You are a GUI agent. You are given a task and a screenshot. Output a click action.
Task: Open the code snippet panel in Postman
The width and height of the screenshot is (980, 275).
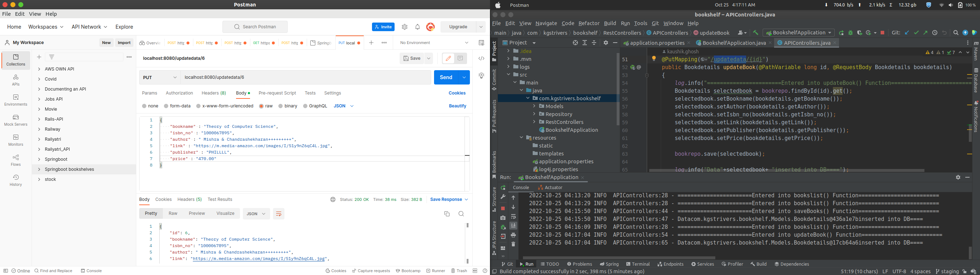tap(481, 58)
